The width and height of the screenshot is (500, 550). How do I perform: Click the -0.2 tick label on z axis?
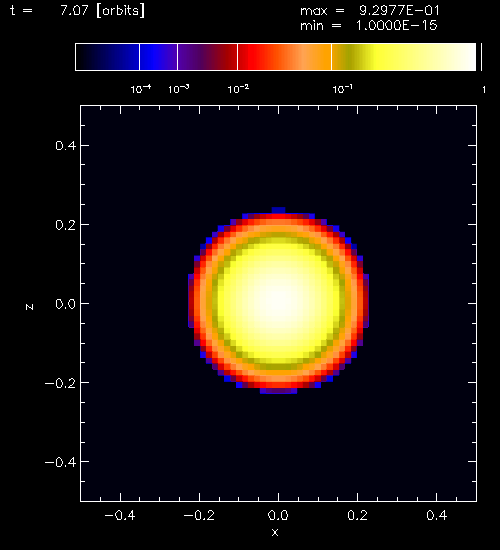pyautogui.click(x=60, y=383)
